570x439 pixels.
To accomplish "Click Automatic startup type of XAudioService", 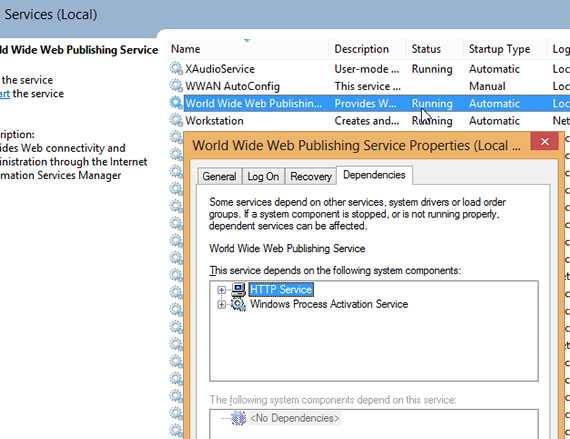I will click(494, 69).
